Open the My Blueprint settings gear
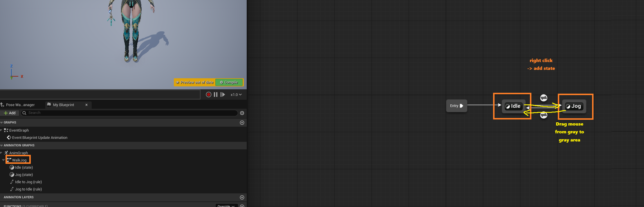The height and width of the screenshot is (207, 644). point(242,113)
